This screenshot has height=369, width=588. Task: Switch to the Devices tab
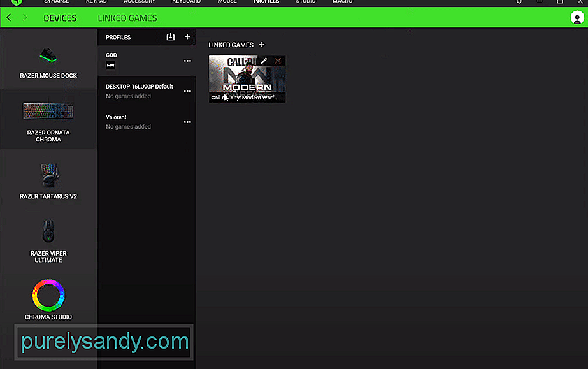tap(60, 18)
